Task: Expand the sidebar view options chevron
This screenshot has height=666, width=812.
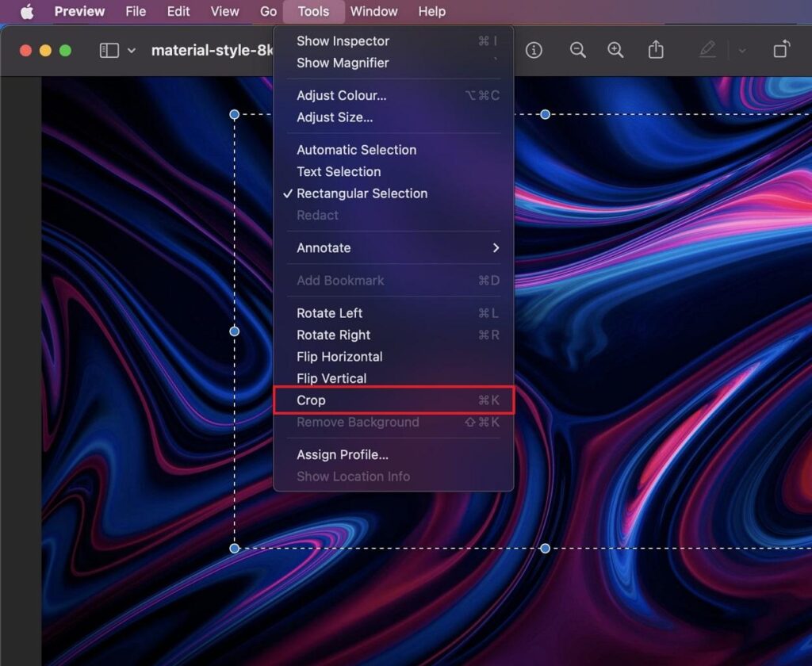Action: coord(132,50)
